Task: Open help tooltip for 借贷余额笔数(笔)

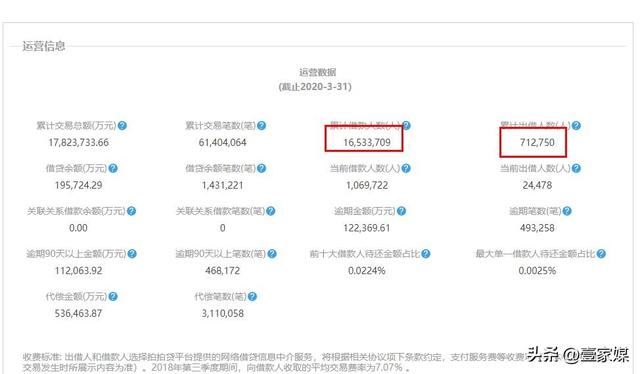Action: (x=262, y=168)
